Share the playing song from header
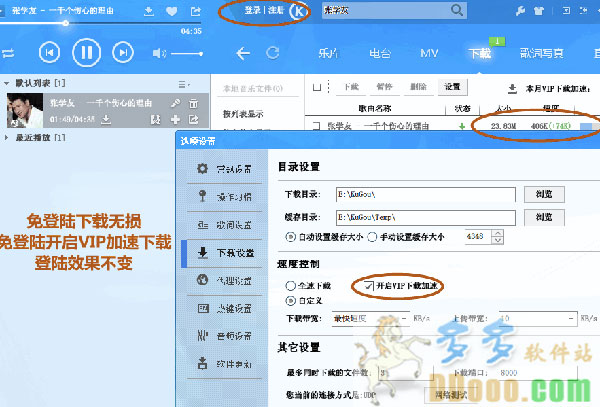600x407 pixels. (196, 11)
